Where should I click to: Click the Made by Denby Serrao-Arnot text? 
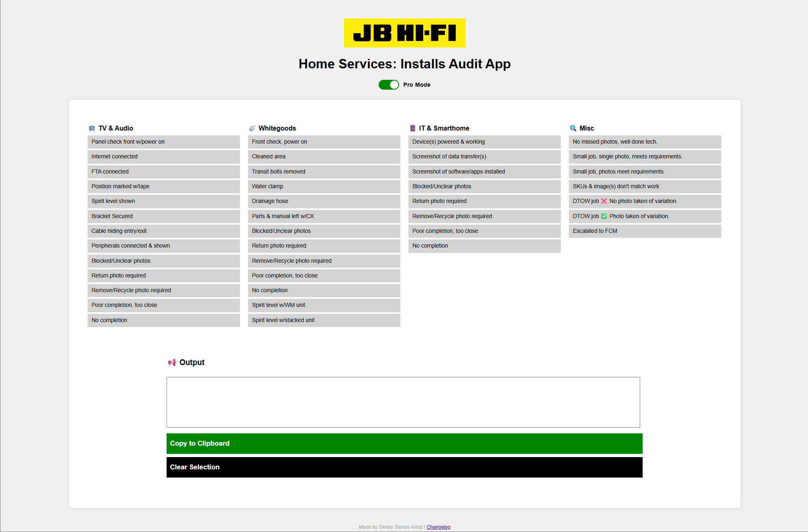click(x=390, y=527)
